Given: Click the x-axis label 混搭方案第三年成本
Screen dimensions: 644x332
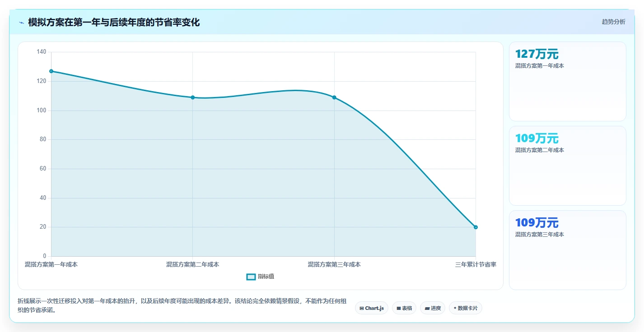Looking at the screenshot, I should point(334,264).
